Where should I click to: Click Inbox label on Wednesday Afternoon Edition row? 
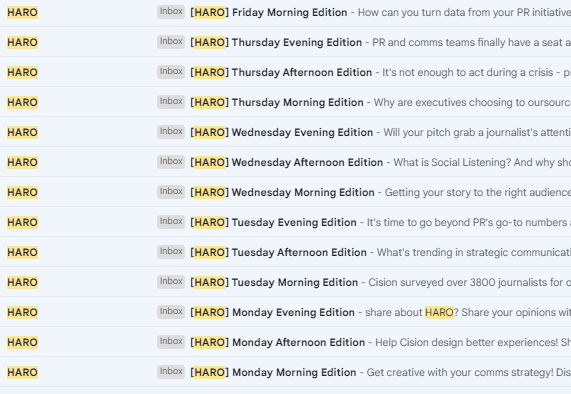pos(171,161)
